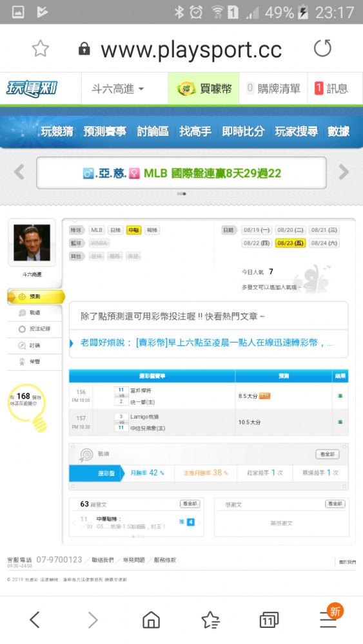Open the browser home icon

(152, 620)
